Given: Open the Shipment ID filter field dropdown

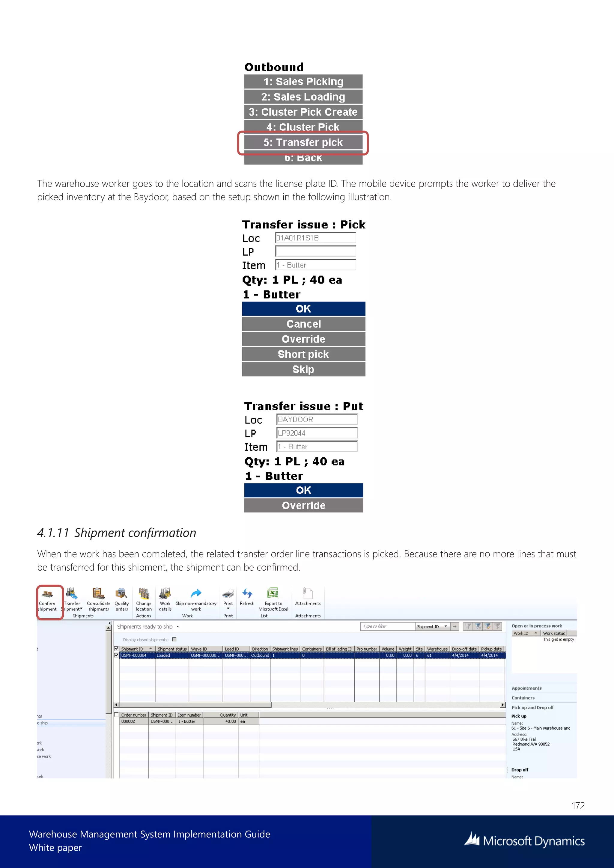Looking at the screenshot, I should pos(446,626).
